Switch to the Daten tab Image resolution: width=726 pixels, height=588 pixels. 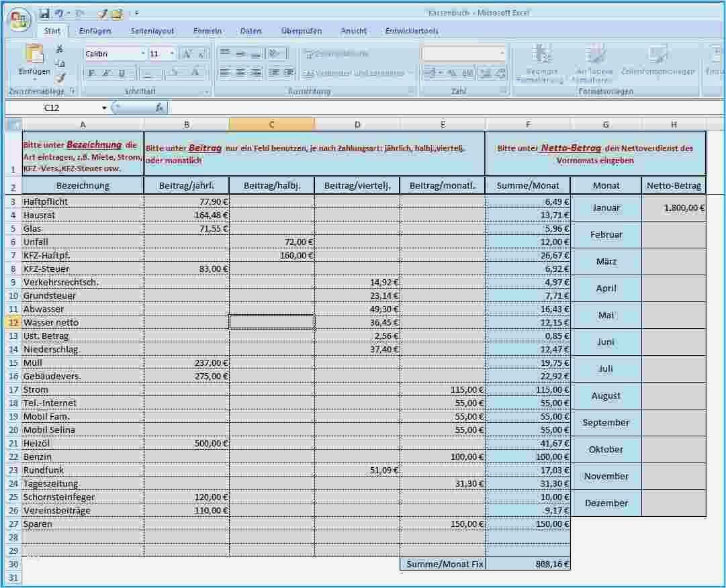click(251, 31)
